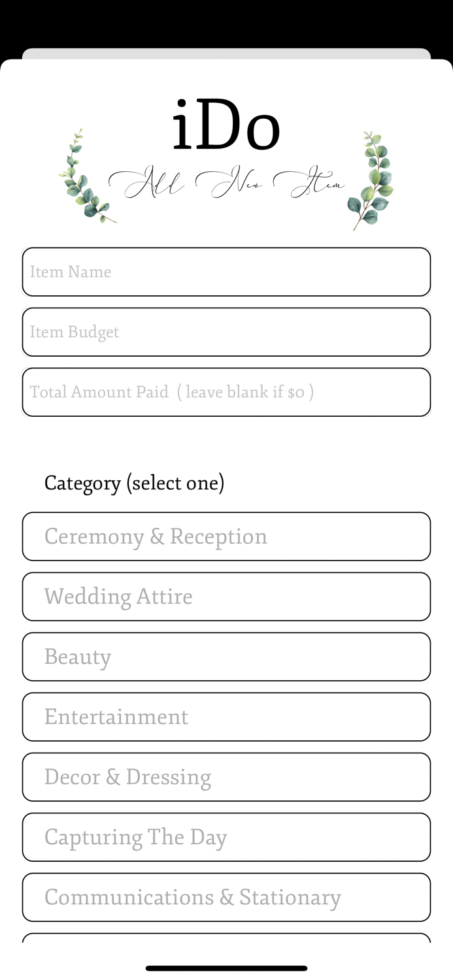Screen dimensions: 453x980
Task: Tap the Total Amount Paid field
Action: (x=226, y=391)
